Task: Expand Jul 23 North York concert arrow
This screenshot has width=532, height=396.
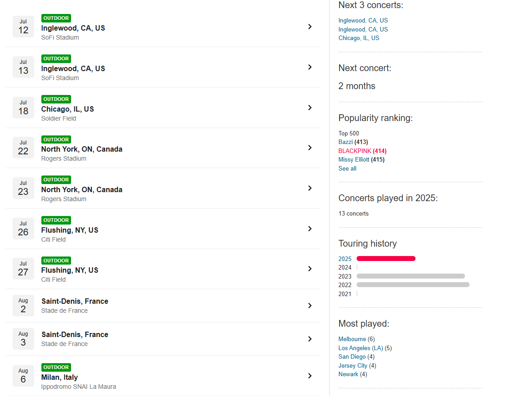Action: (x=310, y=188)
